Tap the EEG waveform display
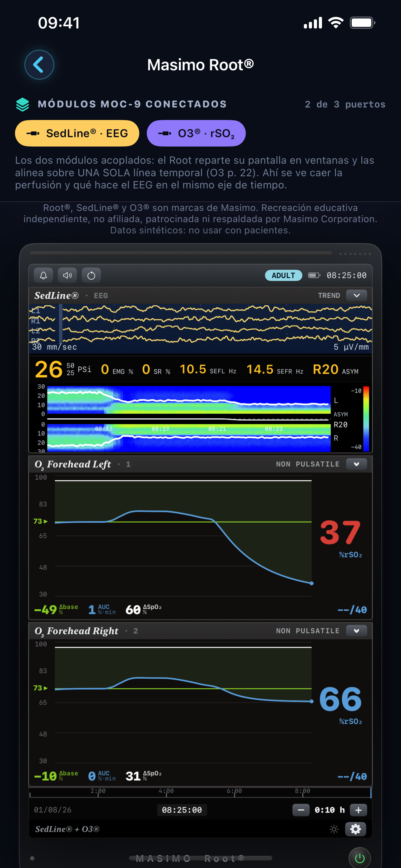This screenshot has width=401, height=868. click(200, 328)
